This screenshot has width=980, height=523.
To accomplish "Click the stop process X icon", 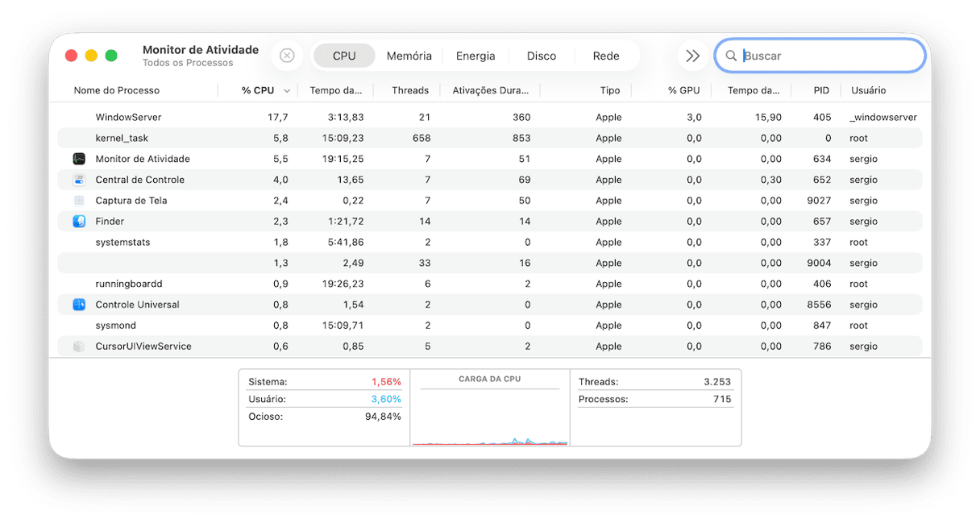I will (x=287, y=56).
